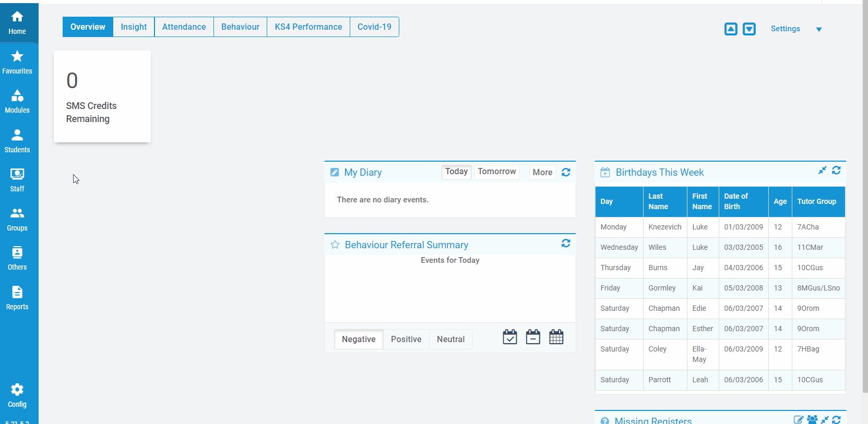Switch to Positive behaviour events
This screenshot has width=868, height=424.
(x=406, y=340)
